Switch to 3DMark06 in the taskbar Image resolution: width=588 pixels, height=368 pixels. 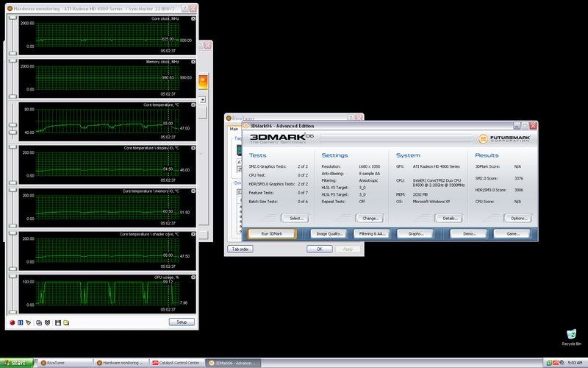click(x=233, y=363)
